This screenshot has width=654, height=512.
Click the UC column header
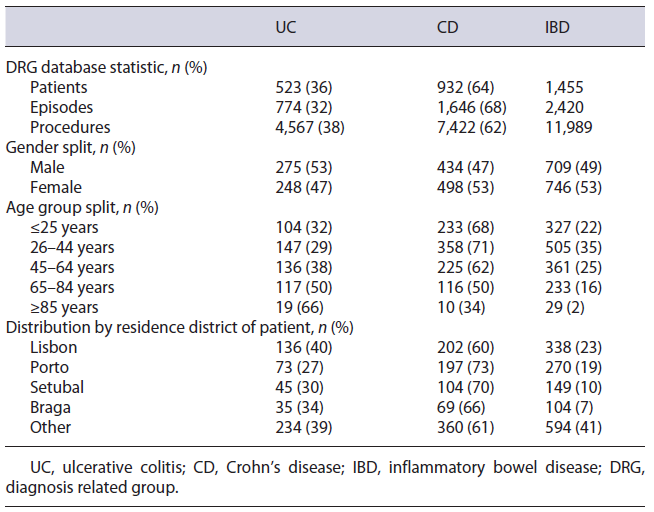286,28
